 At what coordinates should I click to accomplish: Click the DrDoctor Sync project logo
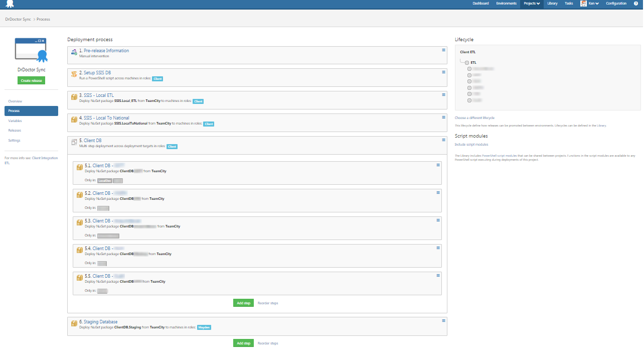coord(31,50)
